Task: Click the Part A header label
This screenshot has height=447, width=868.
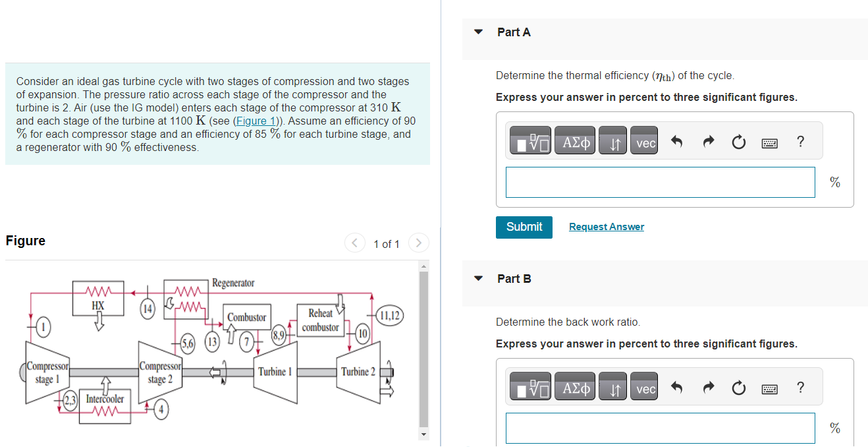Action: [514, 32]
